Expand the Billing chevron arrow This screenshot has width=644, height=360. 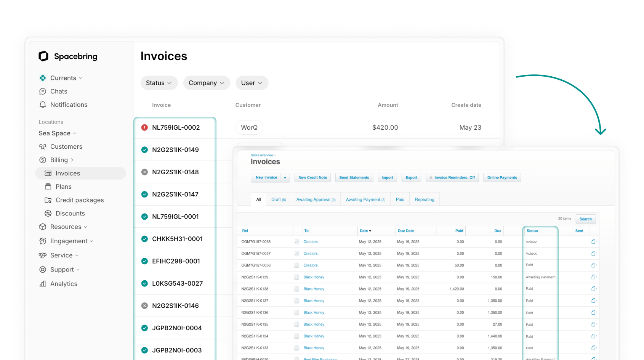click(72, 160)
